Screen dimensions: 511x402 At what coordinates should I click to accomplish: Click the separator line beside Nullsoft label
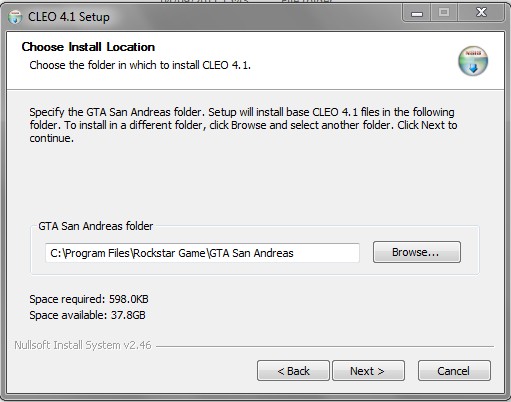325,346
